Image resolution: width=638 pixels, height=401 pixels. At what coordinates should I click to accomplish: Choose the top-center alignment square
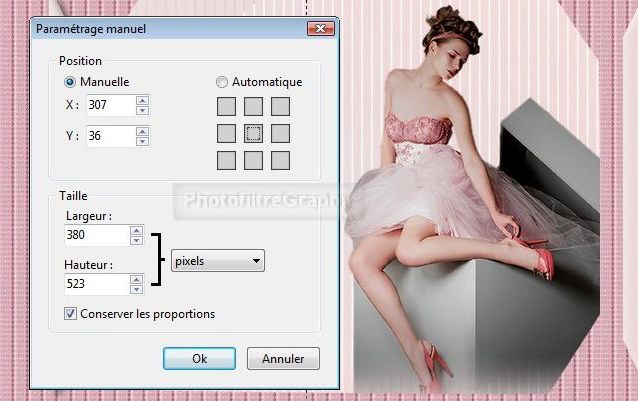[253, 107]
